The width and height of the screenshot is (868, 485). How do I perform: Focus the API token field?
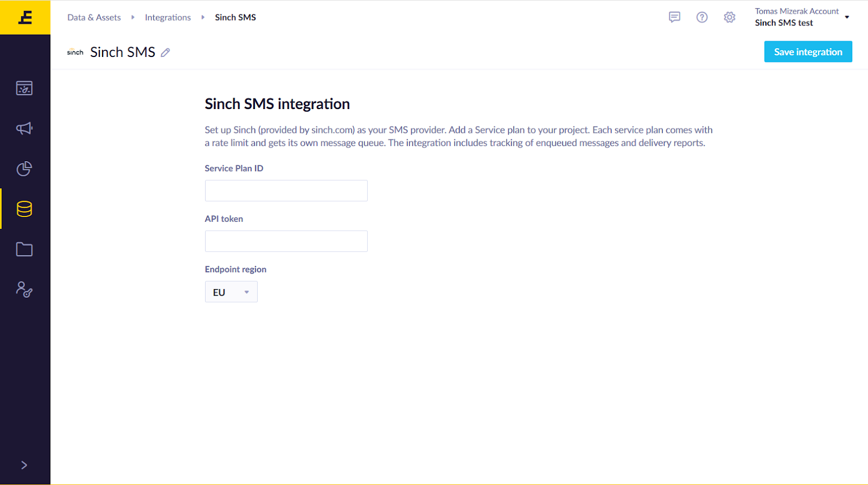[286, 241]
